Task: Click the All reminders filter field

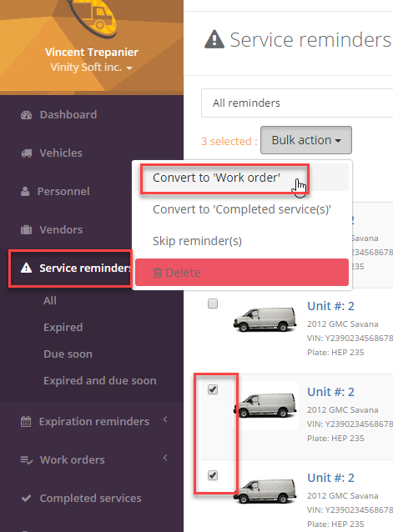Action: (x=297, y=103)
